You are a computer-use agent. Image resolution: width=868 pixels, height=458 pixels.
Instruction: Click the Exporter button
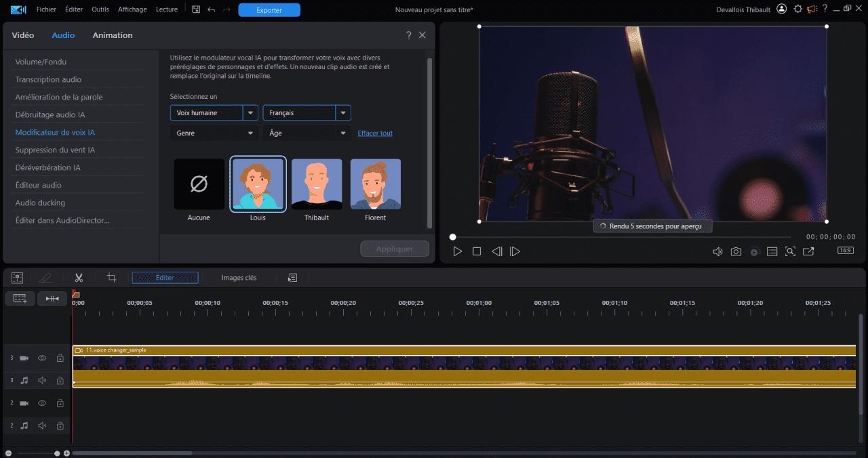tap(269, 10)
